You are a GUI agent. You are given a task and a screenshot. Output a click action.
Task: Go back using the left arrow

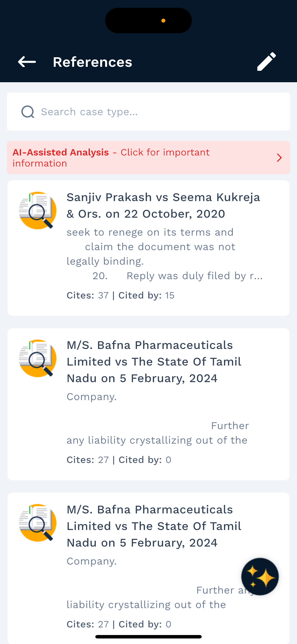click(27, 62)
